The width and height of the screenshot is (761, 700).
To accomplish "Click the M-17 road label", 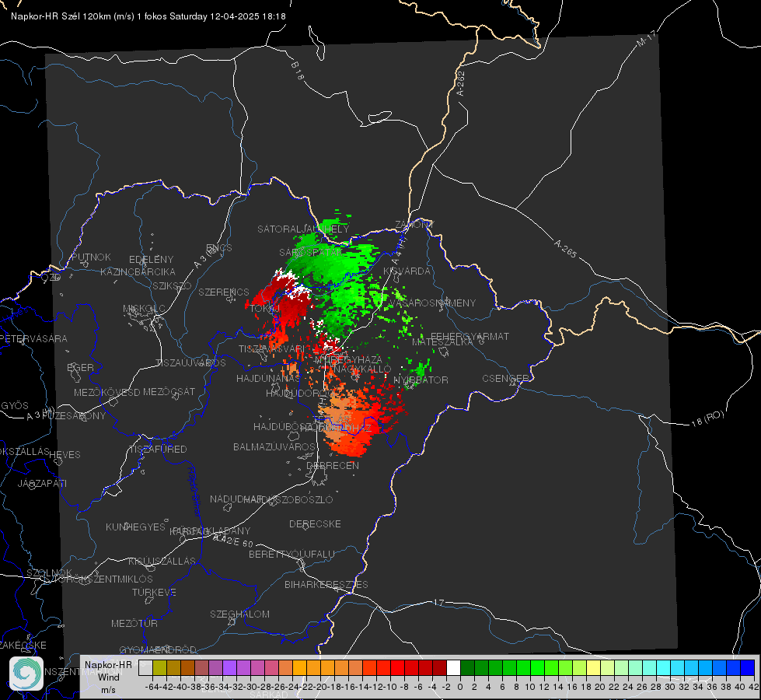I will pyautogui.click(x=646, y=39).
